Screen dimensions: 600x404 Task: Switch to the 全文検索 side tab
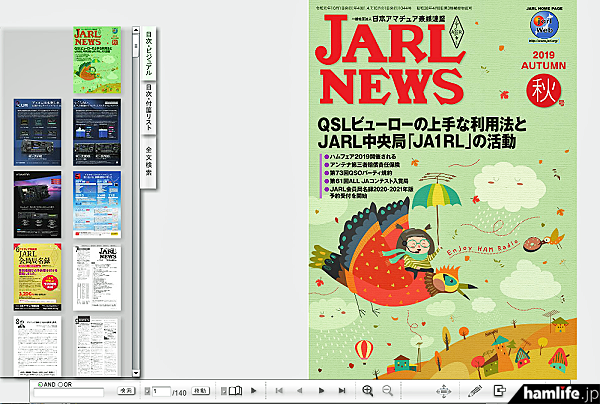(x=148, y=160)
